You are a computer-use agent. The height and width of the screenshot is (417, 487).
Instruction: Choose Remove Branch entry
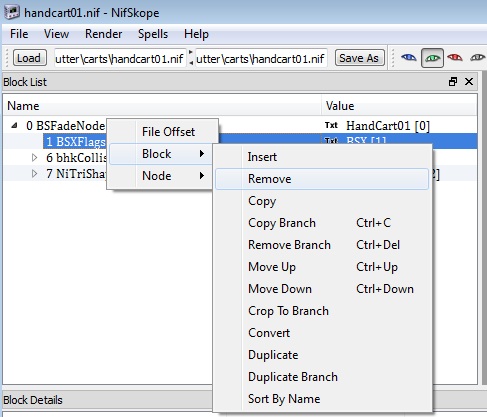322,245
